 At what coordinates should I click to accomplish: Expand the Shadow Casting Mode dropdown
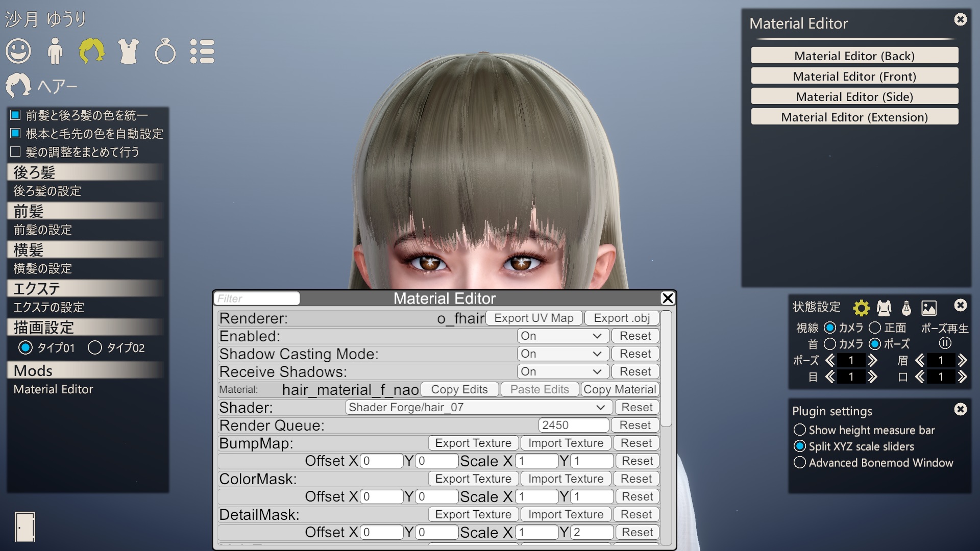(562, 354)
